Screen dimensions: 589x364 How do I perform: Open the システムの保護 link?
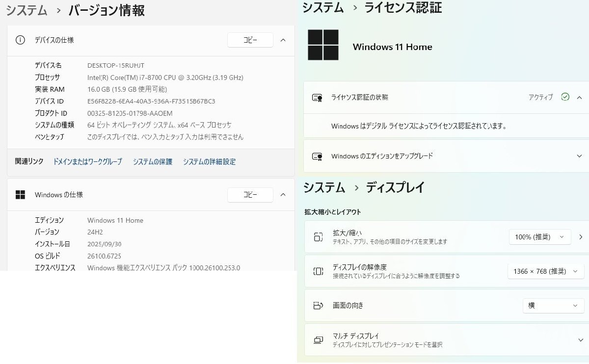click(x=153, y=161)
